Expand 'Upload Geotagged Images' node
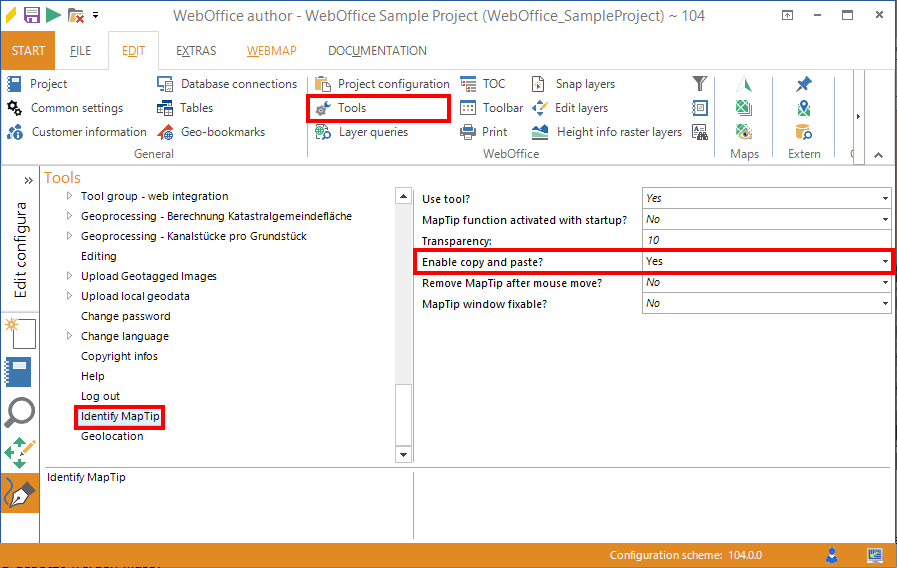The width and height of the screenshot is (897, 568). [x=69, y=276]
